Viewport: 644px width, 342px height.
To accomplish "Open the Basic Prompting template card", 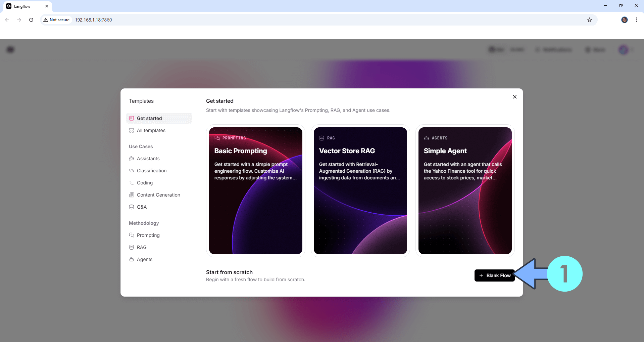I will pos(256,191).
